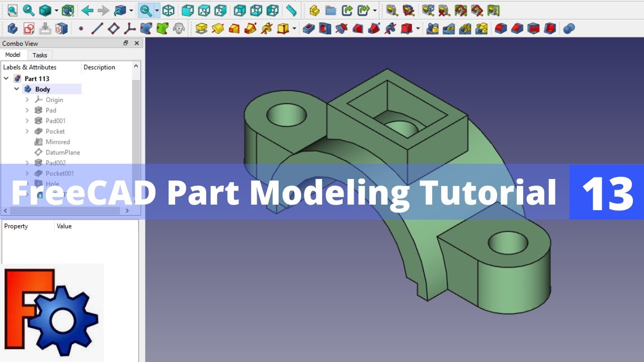
Task: Create a datum line
Action: click(x=97, y=29)
